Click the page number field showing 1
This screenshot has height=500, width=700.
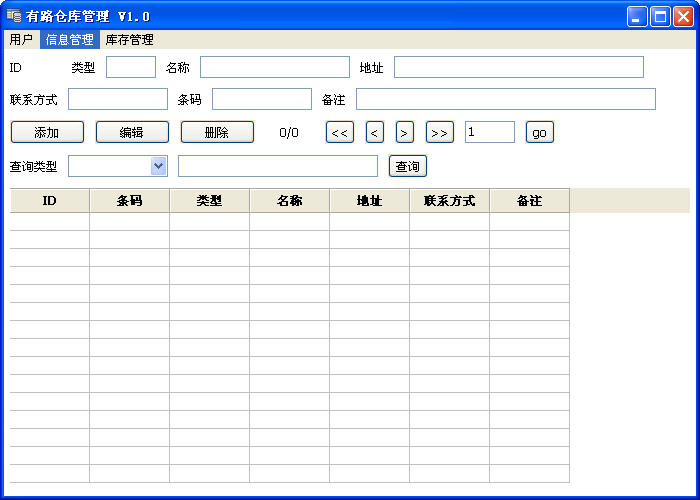coord(490,132)
